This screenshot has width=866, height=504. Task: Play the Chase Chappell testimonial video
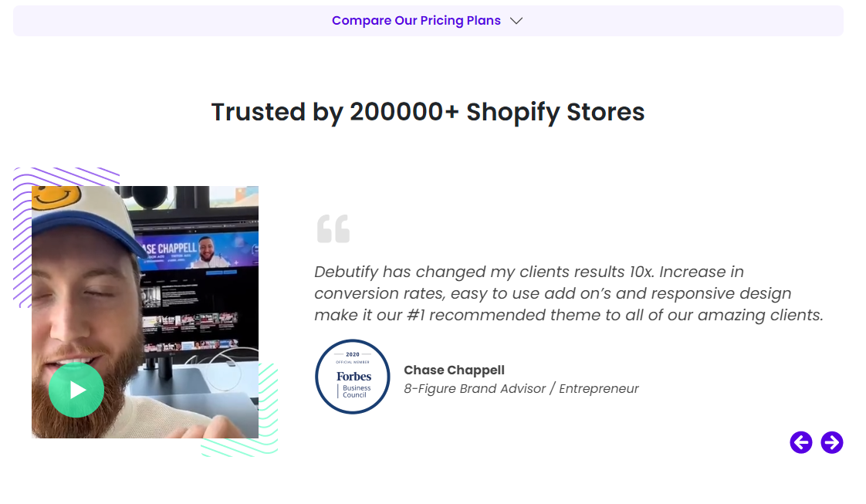click(x=76, y=390)
